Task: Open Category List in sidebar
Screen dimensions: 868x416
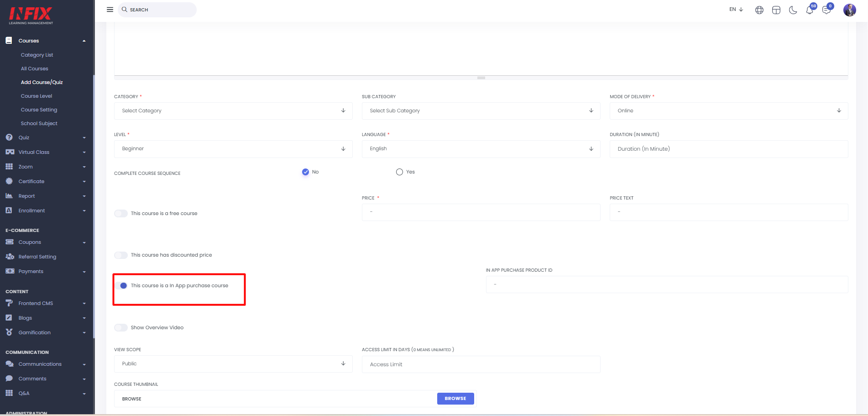Action: (37, 55)
